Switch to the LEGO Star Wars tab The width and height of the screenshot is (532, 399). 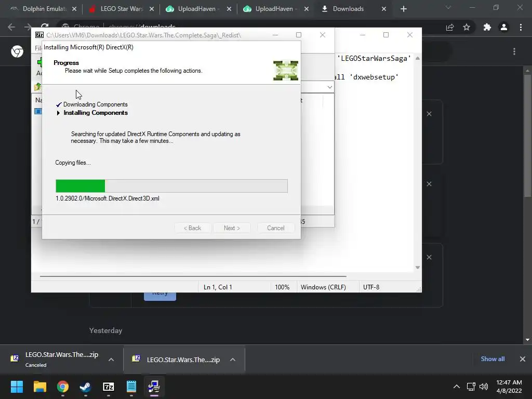[x=121, y=9]
